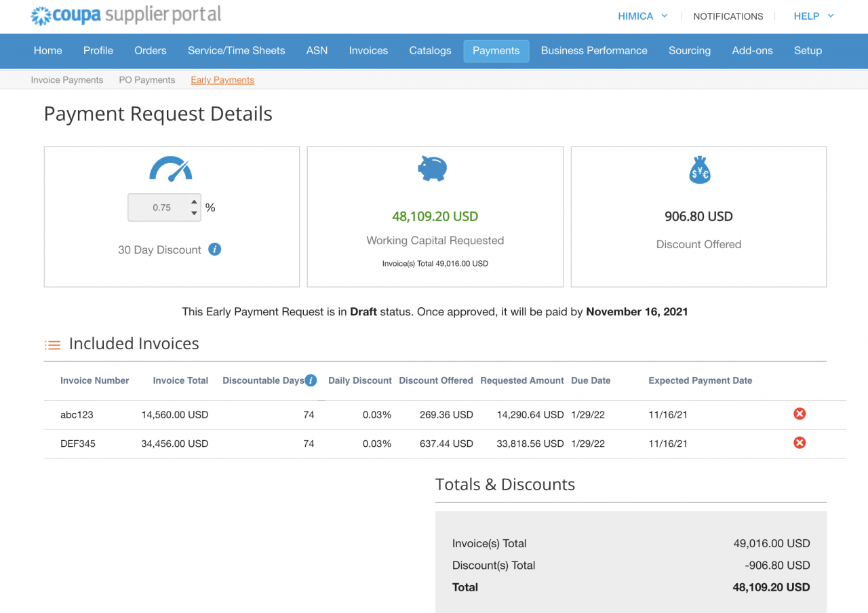Open the 30 Day Discount info tooltip
The image size is (868, 613).
click(214, 250)
